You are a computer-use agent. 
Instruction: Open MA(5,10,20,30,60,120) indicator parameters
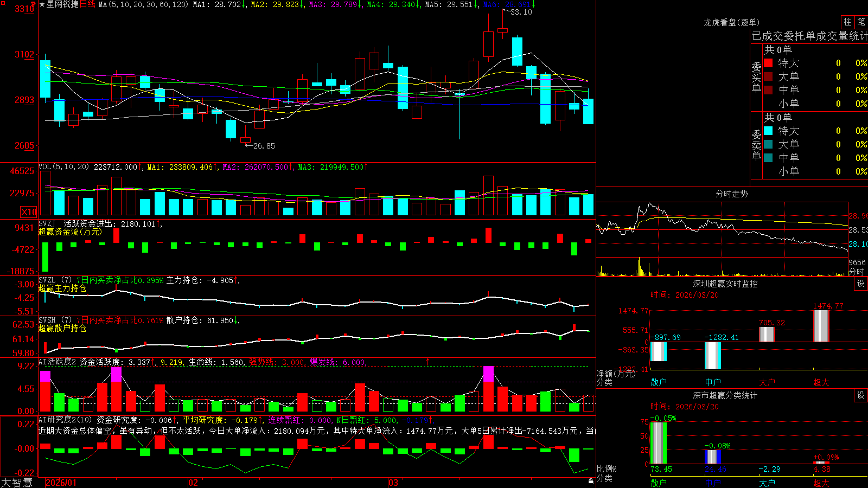pyautogui.click(x=143, y=4)
